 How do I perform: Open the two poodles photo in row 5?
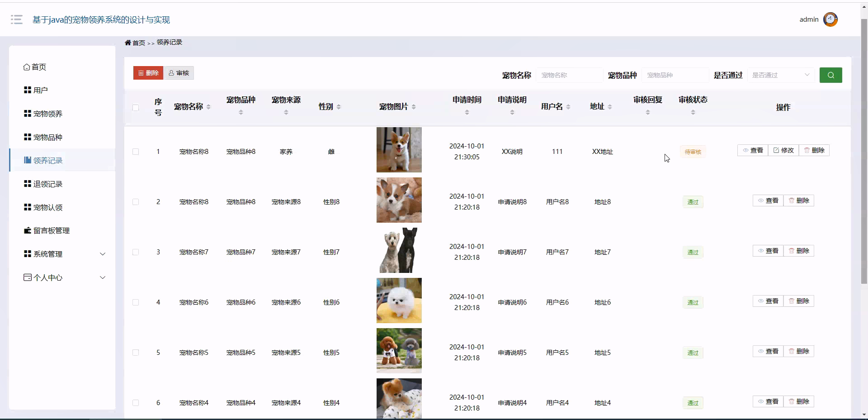pos(399,351)
